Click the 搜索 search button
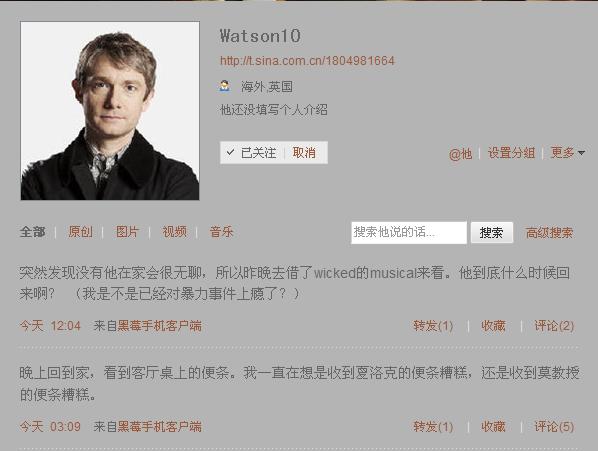This screenshot has width=598, height=451. point(492,233)
